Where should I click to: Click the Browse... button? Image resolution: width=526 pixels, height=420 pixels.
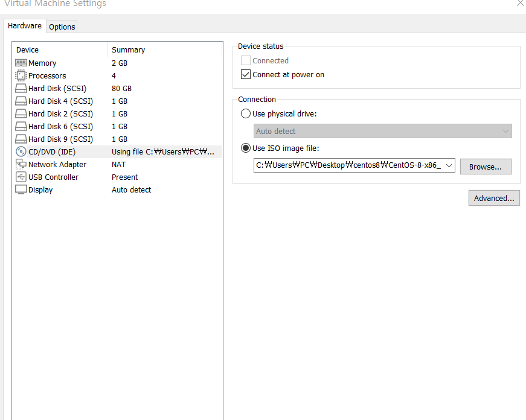click(486, 167)
